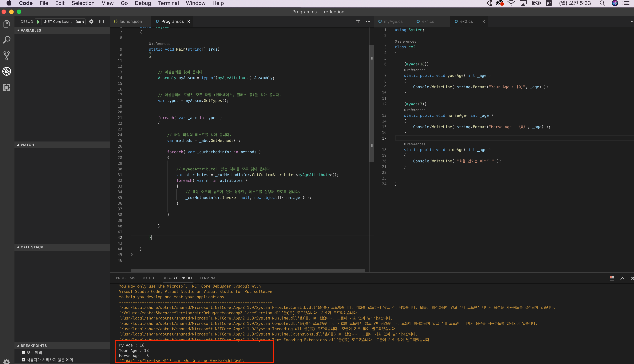Switch to the TERMINAL panel tab

tap(208, 278)
